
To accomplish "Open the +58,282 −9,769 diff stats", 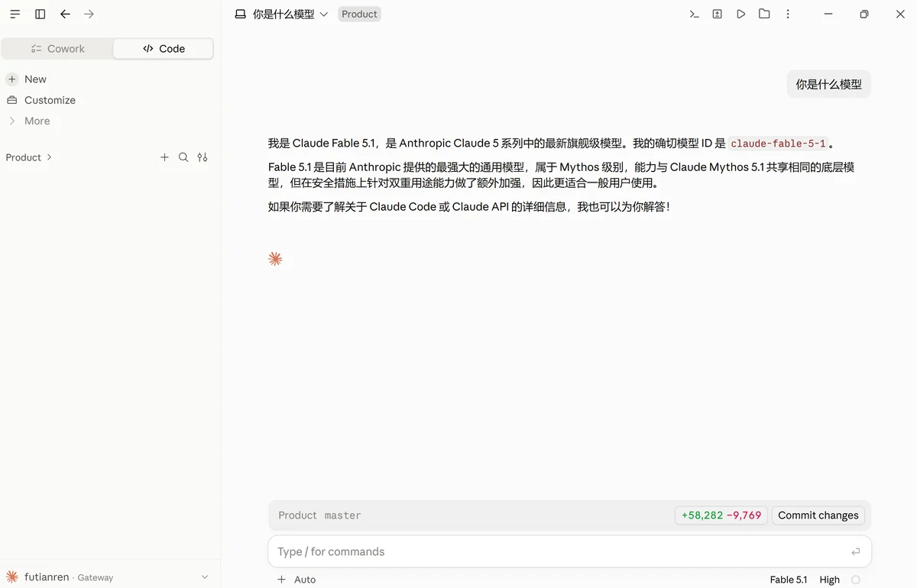I will (721, 515).
